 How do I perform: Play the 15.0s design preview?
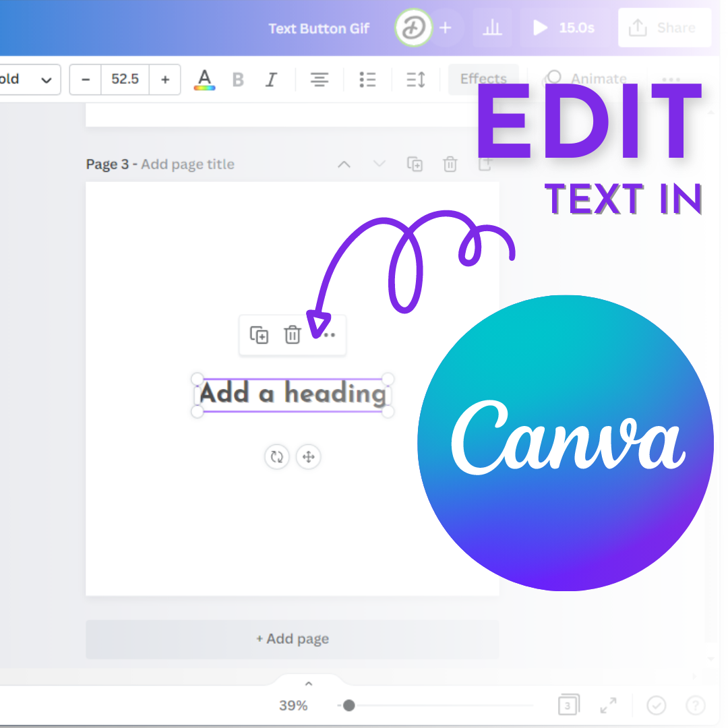click(x=539, y=28)
